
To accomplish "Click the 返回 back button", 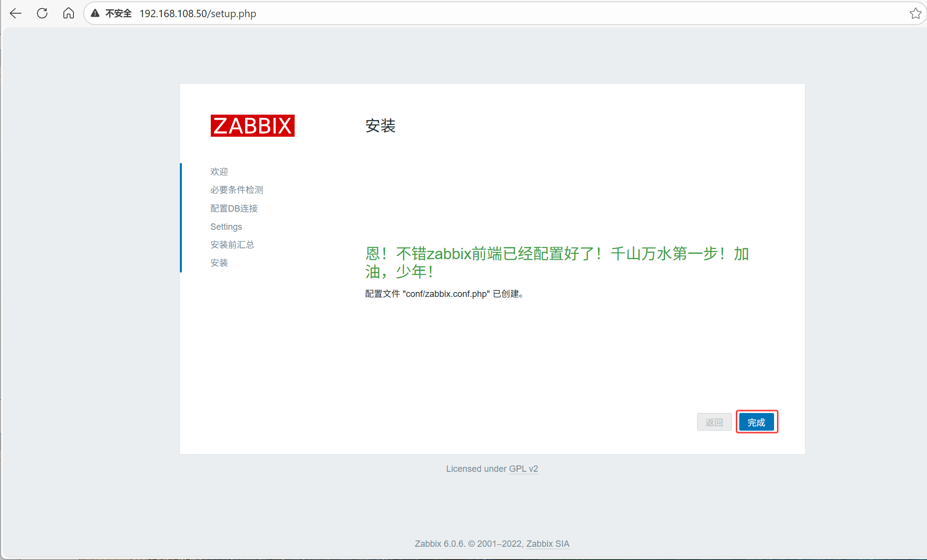I will [714, 422].
